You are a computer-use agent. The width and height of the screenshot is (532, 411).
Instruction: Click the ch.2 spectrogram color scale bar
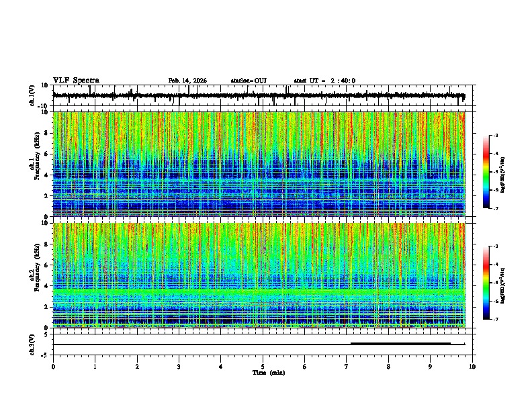coord(486,283)
